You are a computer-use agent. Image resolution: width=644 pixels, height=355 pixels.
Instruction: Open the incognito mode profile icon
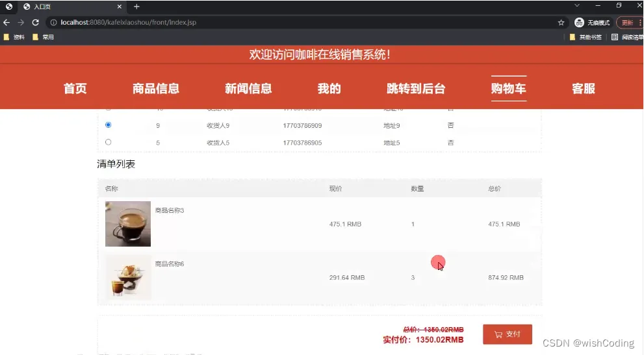point(579,23)
